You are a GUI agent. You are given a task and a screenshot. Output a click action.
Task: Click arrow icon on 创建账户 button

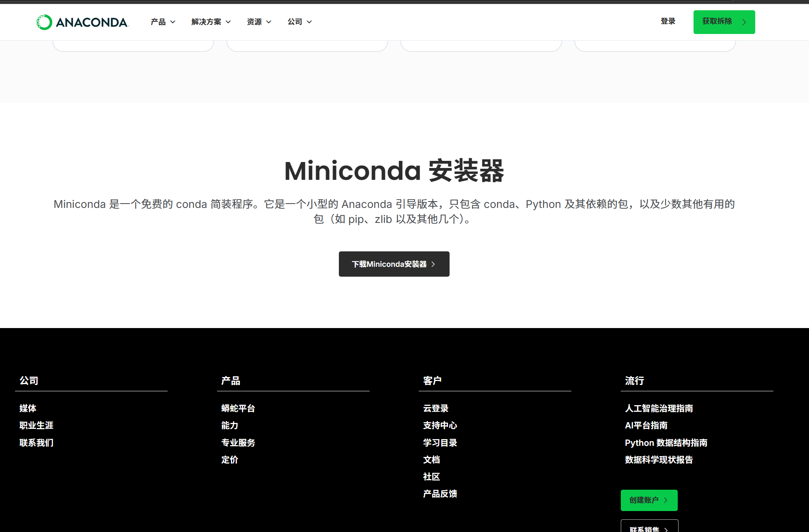[666, 500]
